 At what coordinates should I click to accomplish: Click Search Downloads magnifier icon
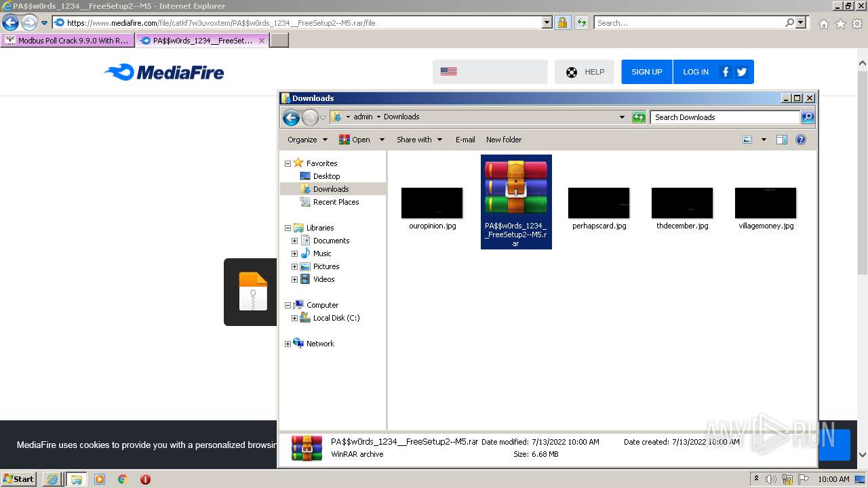tap(808, 117)
